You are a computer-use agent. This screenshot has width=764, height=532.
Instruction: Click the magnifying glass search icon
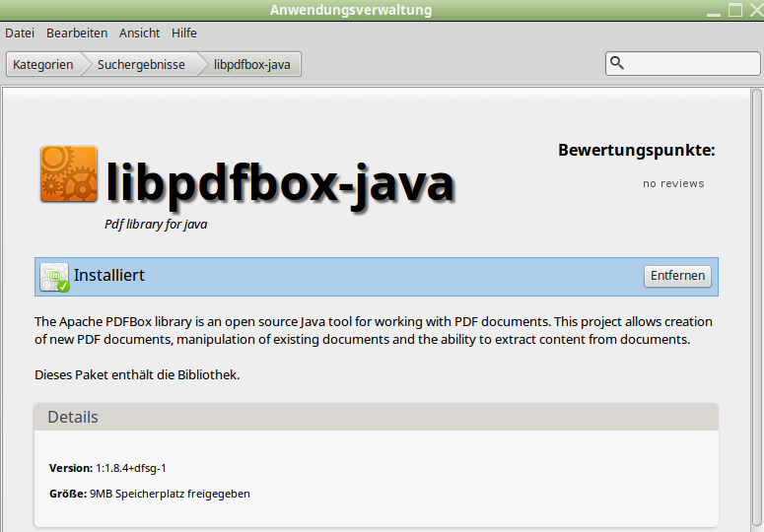(x=617, y=63)
